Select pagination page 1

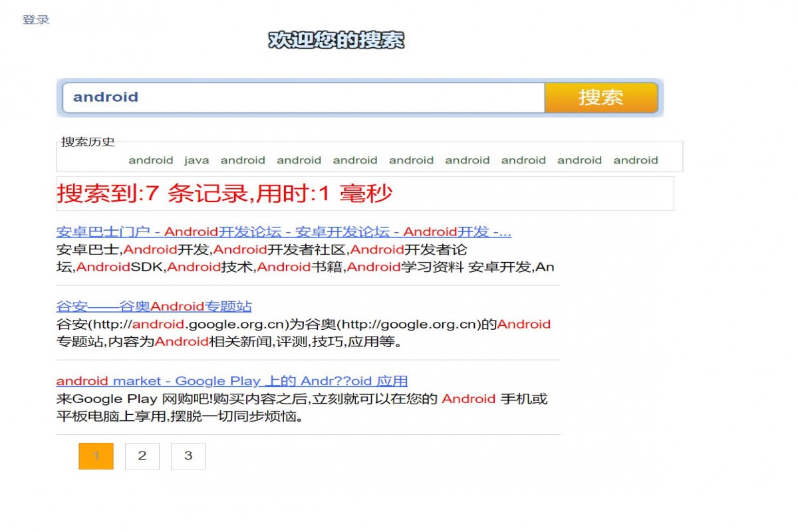(96, 456)
